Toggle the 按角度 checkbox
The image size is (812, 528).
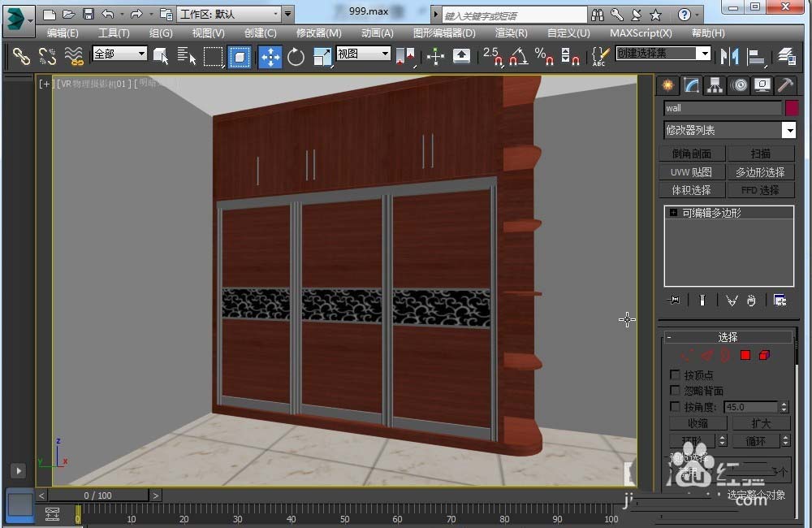click(675, 407)
